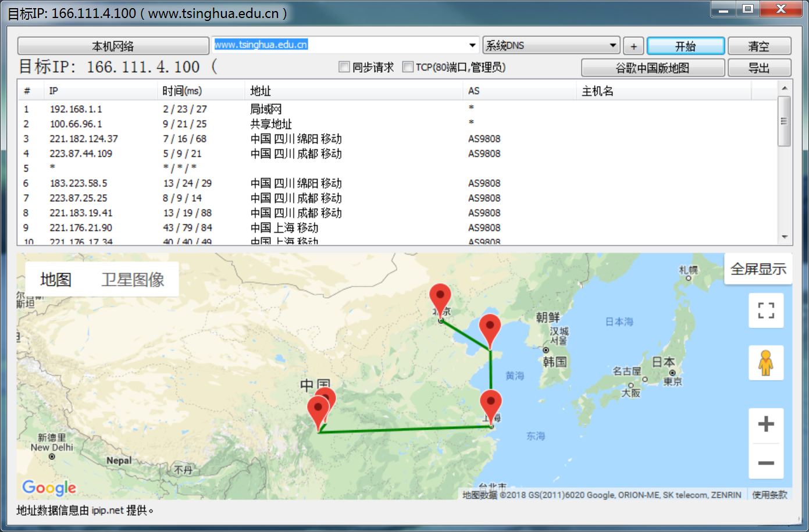This screenshot has height=532, width=809.
Task: Clear results with the 清空 button
Action: 759,46
